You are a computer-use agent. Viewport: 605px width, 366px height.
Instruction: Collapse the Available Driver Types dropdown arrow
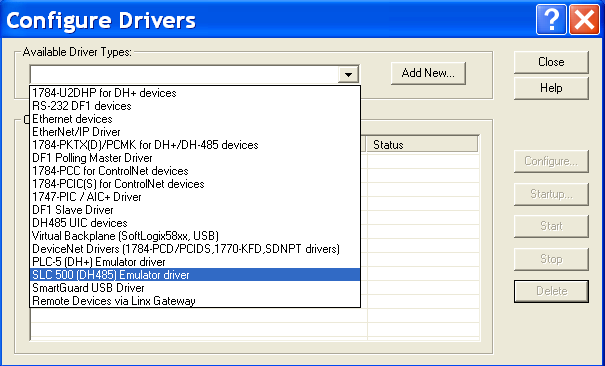point(348,74)
